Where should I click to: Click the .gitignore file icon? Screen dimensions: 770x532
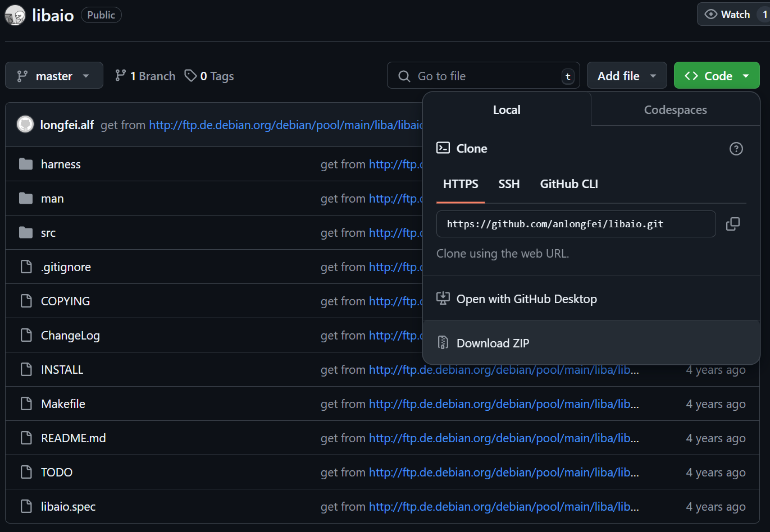26,267
